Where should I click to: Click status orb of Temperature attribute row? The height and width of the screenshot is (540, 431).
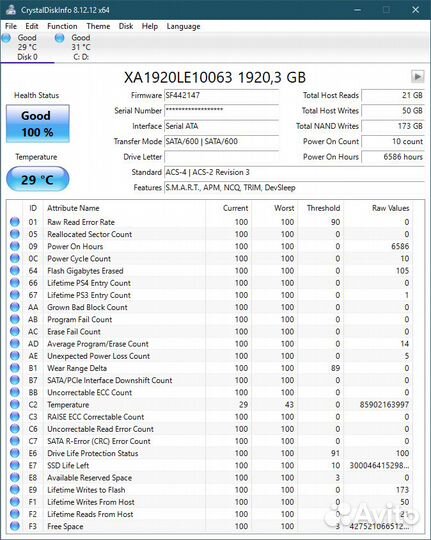(x=15, y=404)
